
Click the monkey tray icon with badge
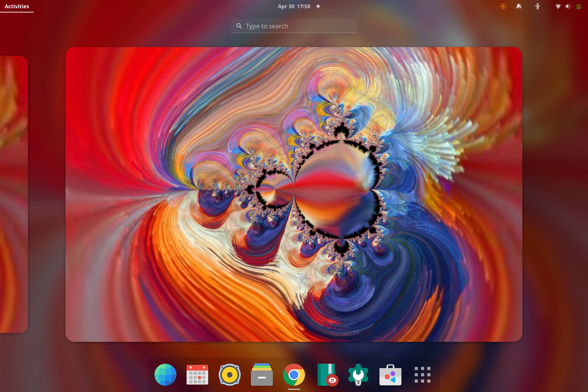coord(519,6)
